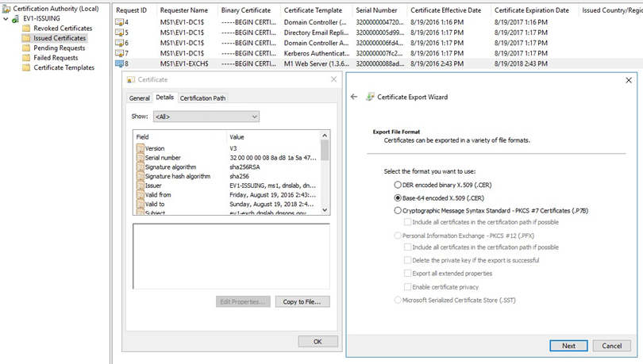The image size is (643, 364).
Task: Click the Serial number field icon
Action: click(x=140, y=158)
